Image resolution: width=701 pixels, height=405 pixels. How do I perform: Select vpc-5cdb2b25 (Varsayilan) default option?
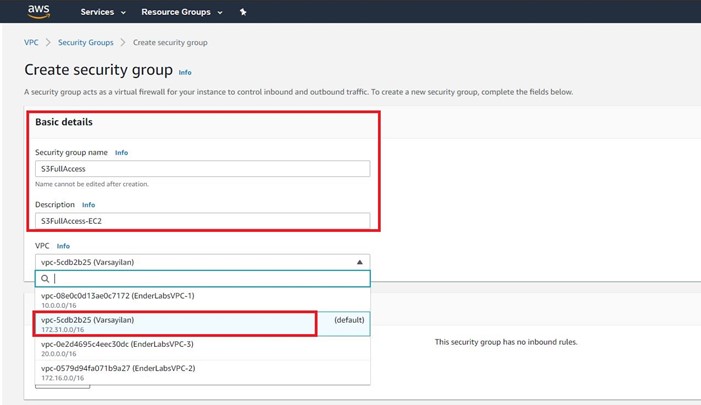(x=203, y=324)
